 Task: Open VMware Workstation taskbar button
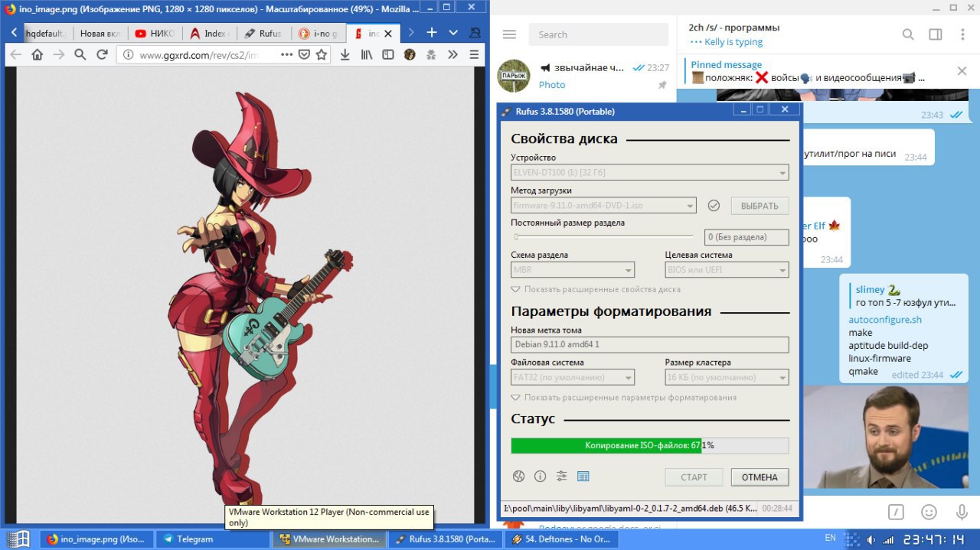click(x=329, y=539)
